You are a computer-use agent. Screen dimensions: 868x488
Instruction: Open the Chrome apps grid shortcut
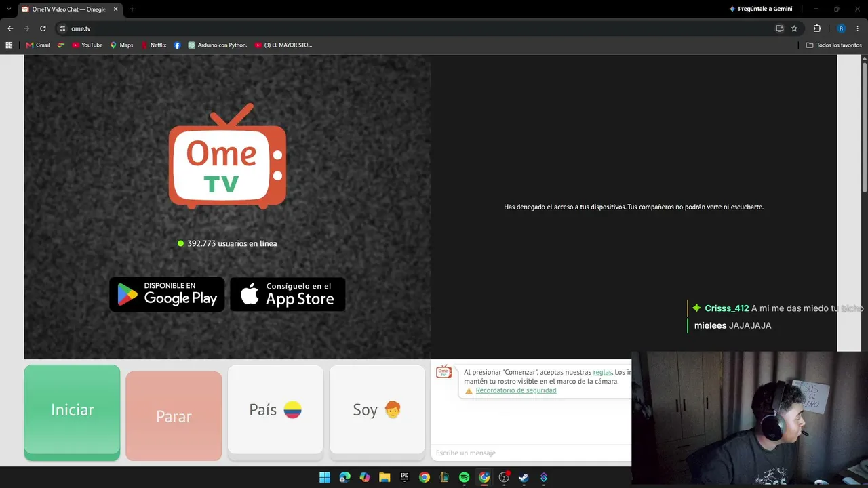9,45
